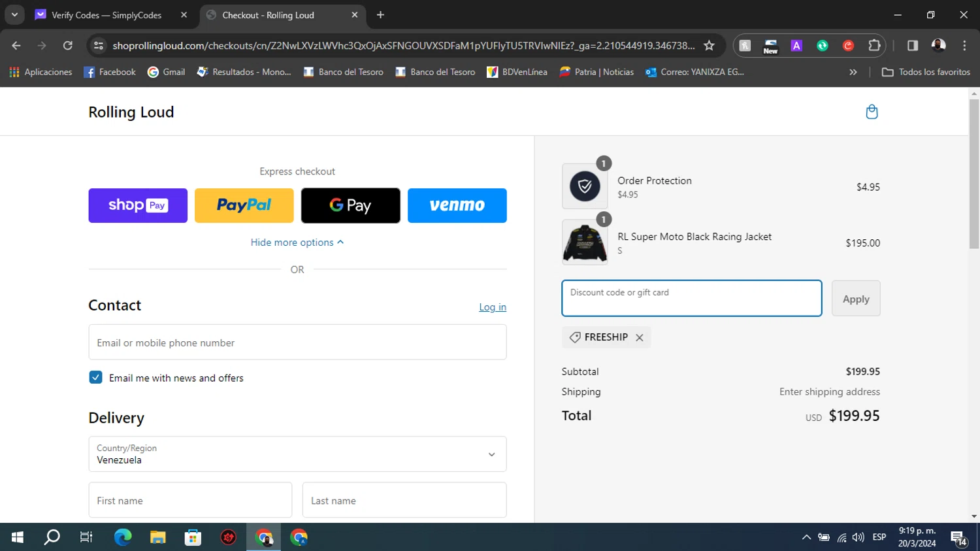Open a new browser tab
The height and width of the screenshot is (551, 980).
coord(381,15)
